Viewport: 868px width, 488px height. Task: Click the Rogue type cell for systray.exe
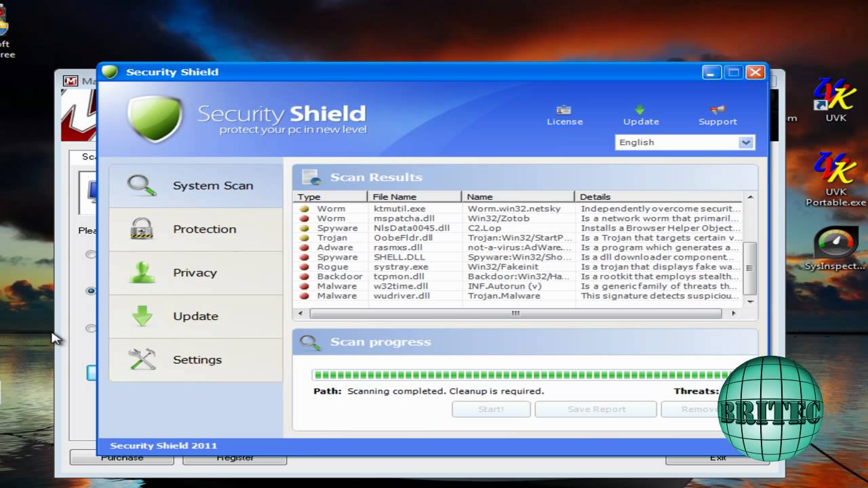coord(332,267)
